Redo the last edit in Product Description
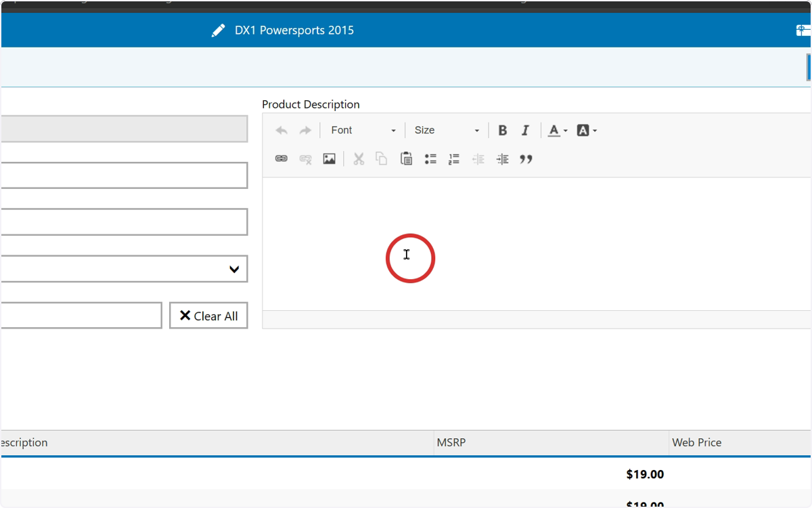 click(305, 131)
